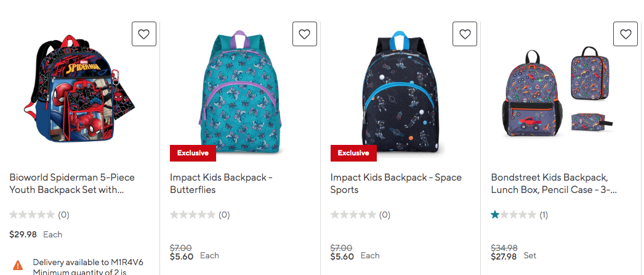Click star rating under Butterflies backpack

pos(193,215)
